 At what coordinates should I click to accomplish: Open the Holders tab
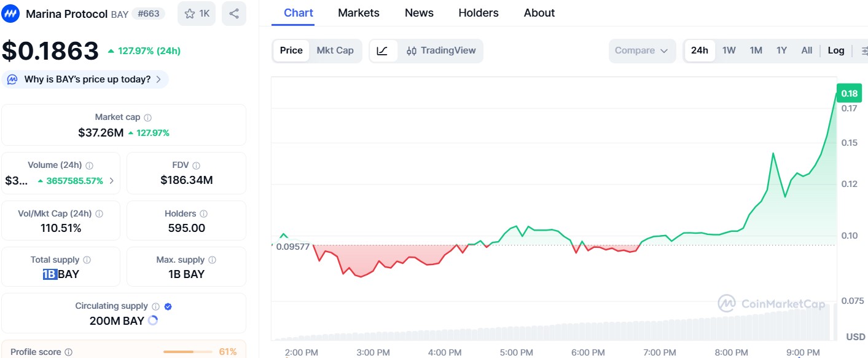click(478, 12)
